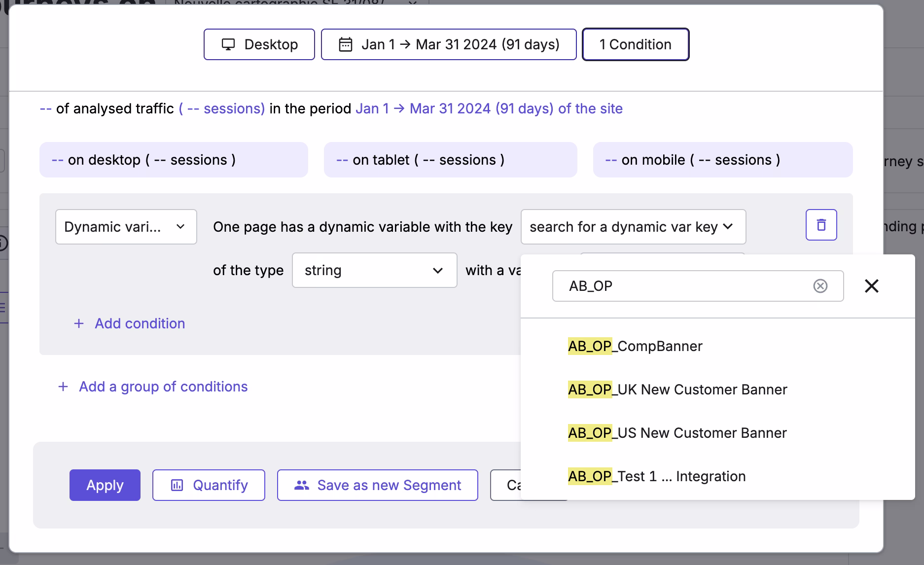Open the 'search for a dynamic var key' dropdown
This screenshot has width=924, height=565.
[x=633, y=227]
